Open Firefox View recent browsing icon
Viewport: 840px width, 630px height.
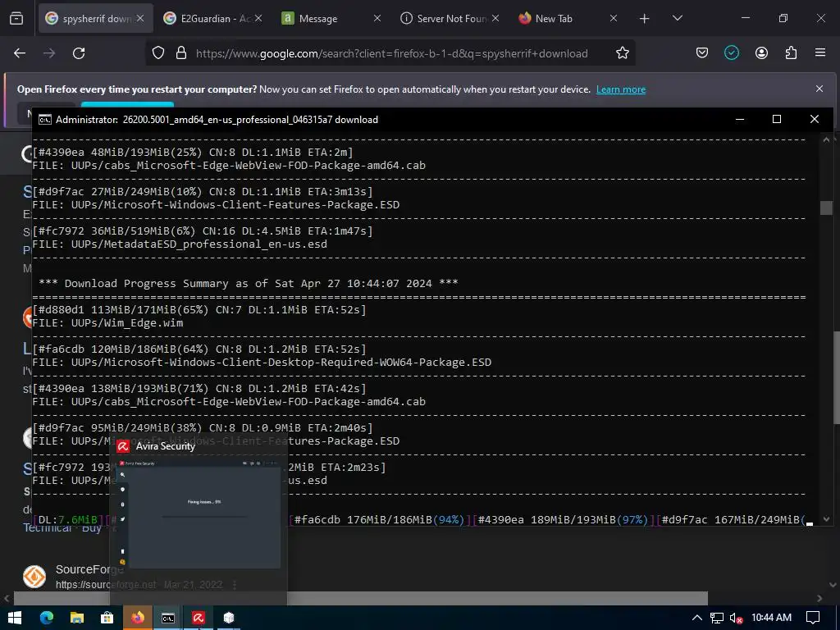tap(16, 18)
